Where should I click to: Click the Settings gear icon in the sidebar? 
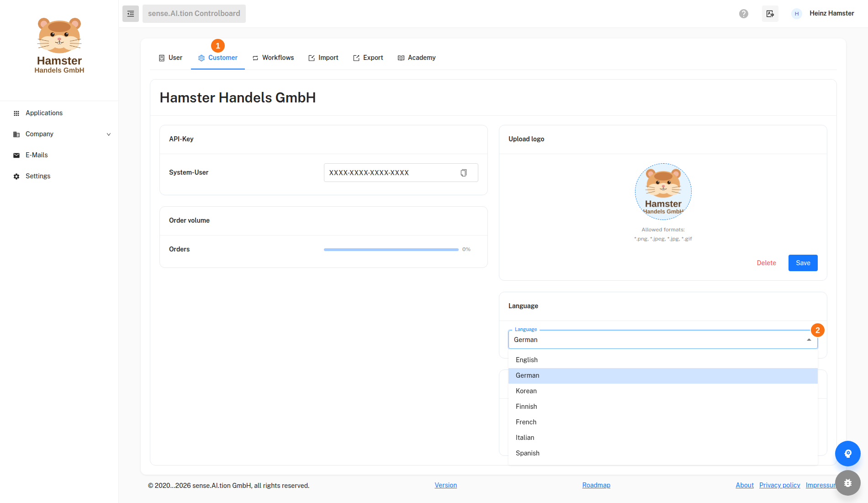point(16,177)
